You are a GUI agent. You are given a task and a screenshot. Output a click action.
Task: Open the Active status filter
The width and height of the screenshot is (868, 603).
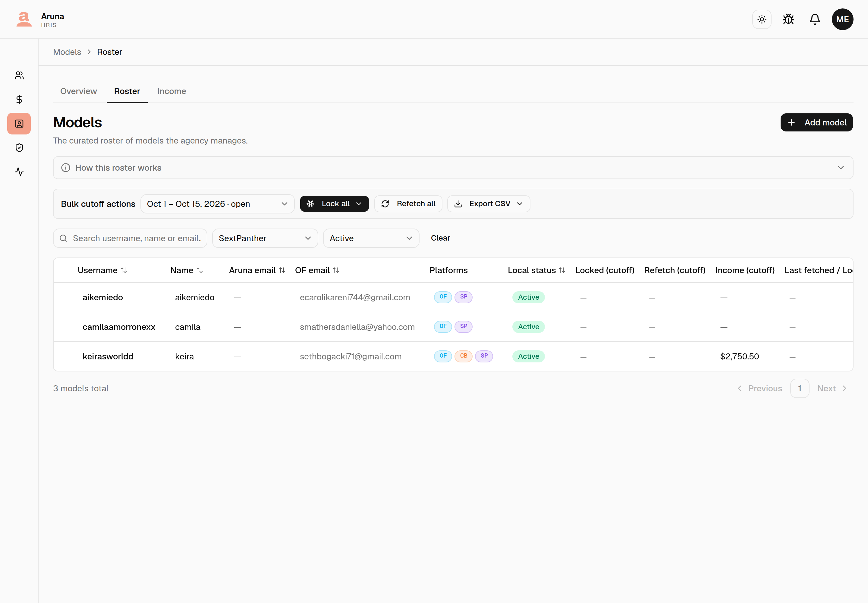coord(371,238)
